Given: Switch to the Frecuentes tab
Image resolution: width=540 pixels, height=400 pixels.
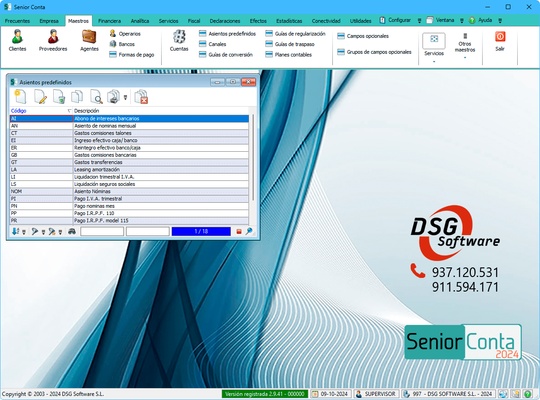Looking at the screenshot, I should coord(17,21).
